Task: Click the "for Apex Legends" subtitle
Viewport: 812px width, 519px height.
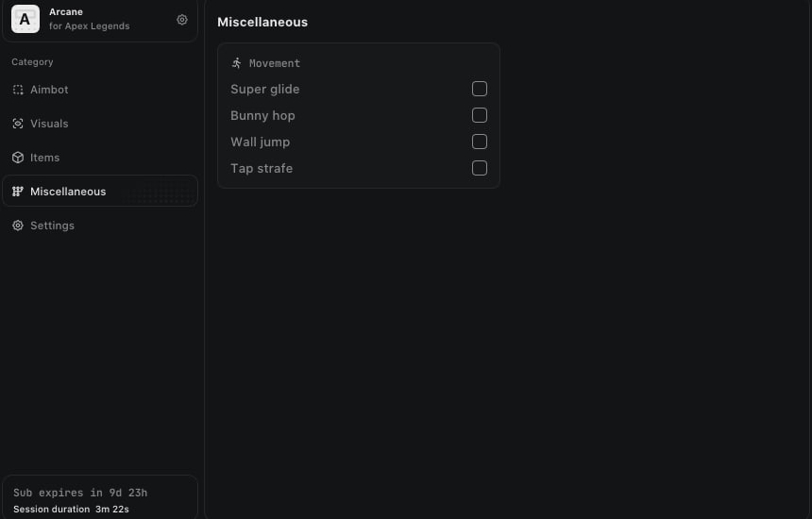Action: tap(89, 26)
